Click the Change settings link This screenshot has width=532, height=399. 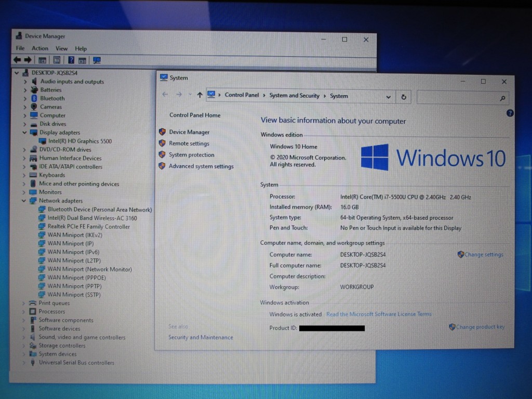(x=484, y=255)
